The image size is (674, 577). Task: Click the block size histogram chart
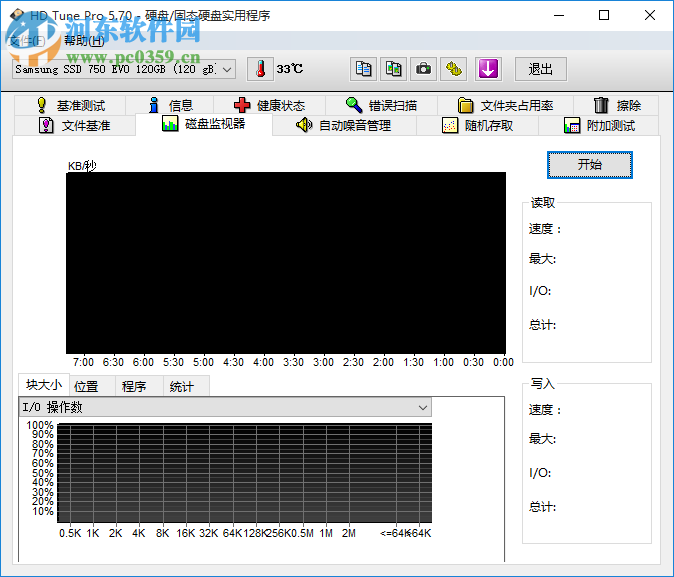(245, 473)
